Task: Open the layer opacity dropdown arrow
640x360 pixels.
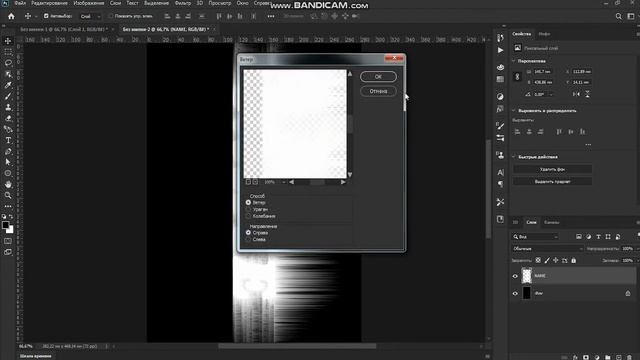Action: click(x=638, y=249)
